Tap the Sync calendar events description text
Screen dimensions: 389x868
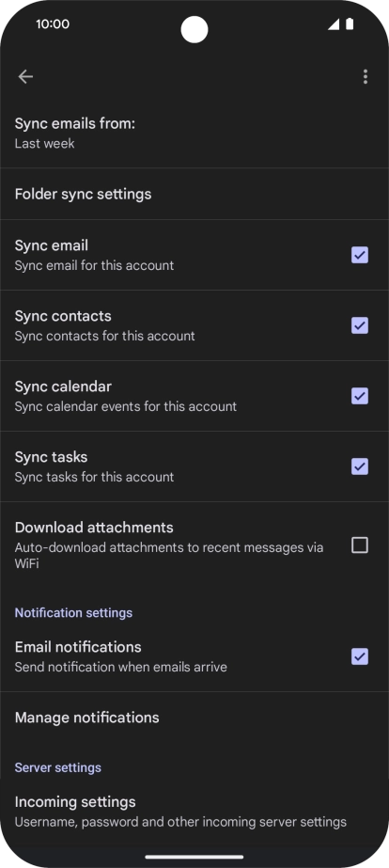[126, 406]
